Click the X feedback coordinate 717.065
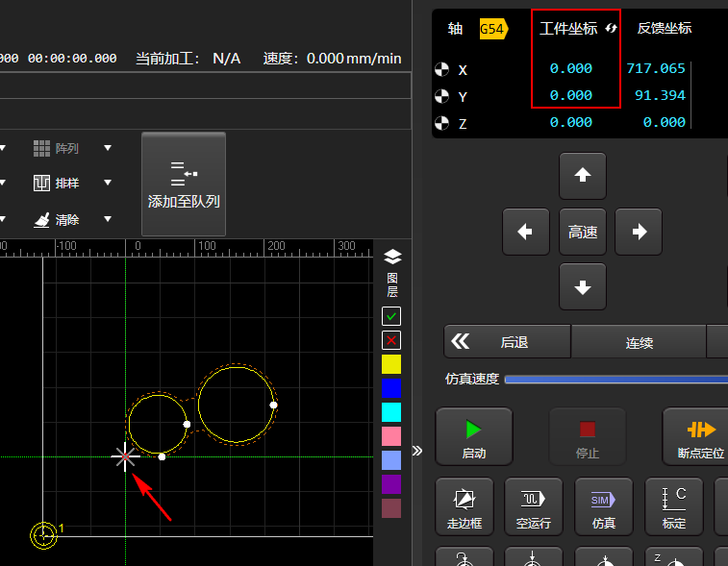 (656, 68)
